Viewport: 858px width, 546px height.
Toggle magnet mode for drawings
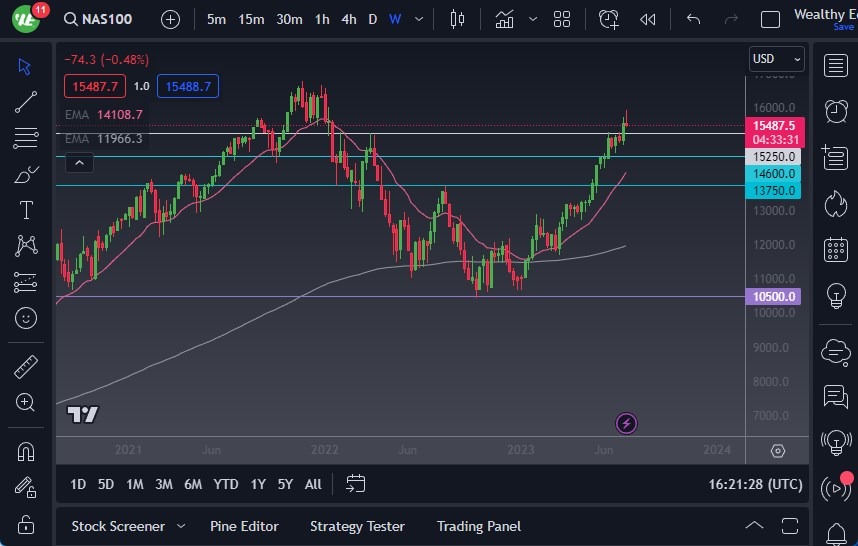[26, 452]
